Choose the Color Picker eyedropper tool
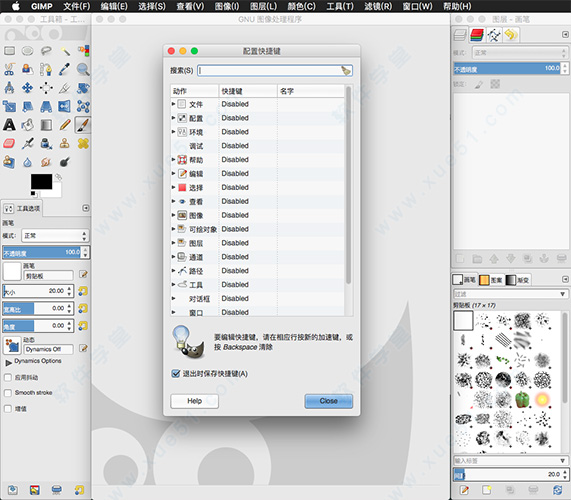The height and width of the screenshot is (500, 571). click(65, 69)
